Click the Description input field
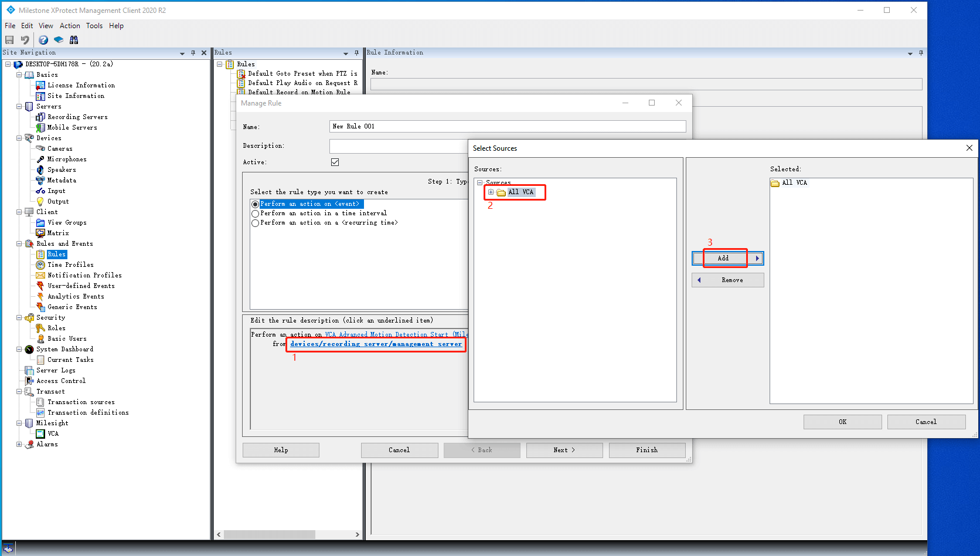The width and height of the screenshot is (980, 556). pyautogui.click(x=399, y=146)
